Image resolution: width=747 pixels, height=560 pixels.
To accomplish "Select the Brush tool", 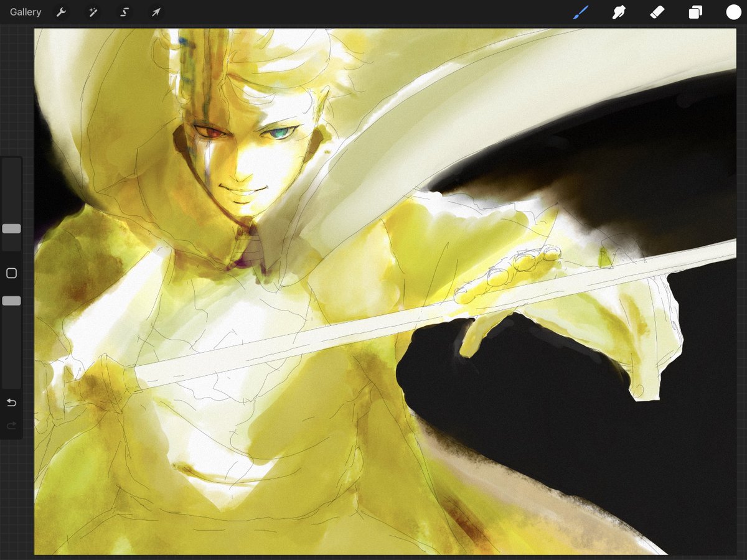I will click(x=580, y=12).
